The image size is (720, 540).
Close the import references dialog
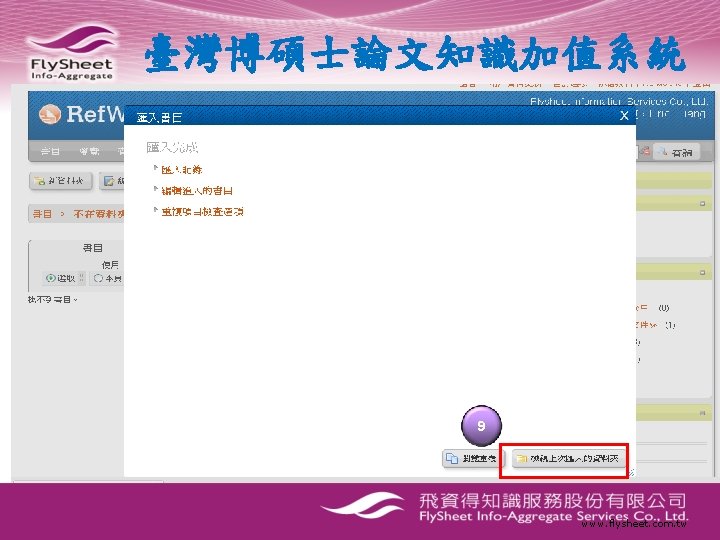click(624, 116)
